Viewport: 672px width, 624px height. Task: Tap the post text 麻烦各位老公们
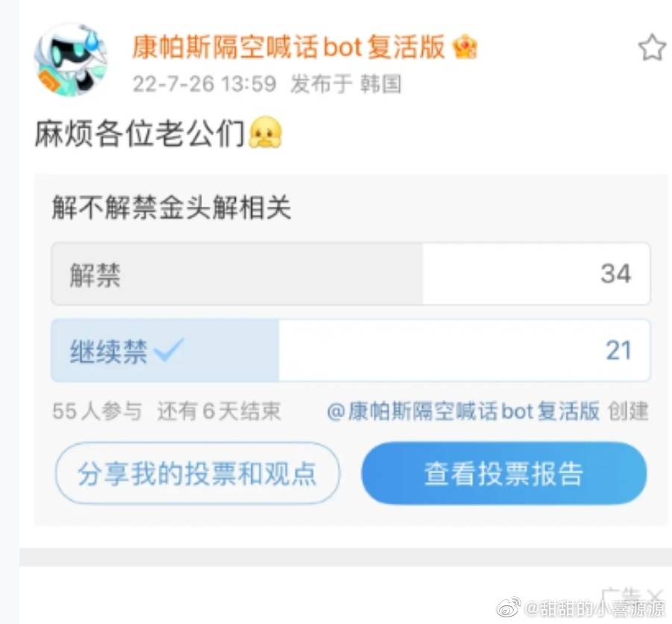(139, 134)
